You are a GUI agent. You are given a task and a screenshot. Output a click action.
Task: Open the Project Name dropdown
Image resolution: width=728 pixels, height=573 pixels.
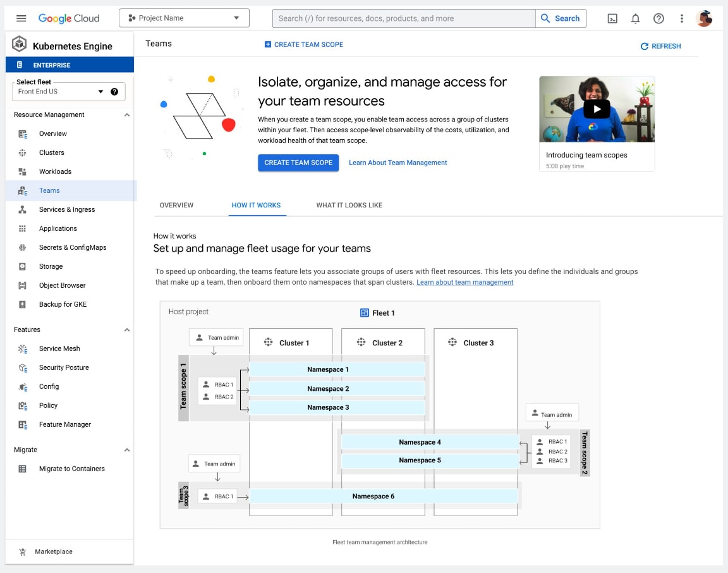(x=185, y=18)
